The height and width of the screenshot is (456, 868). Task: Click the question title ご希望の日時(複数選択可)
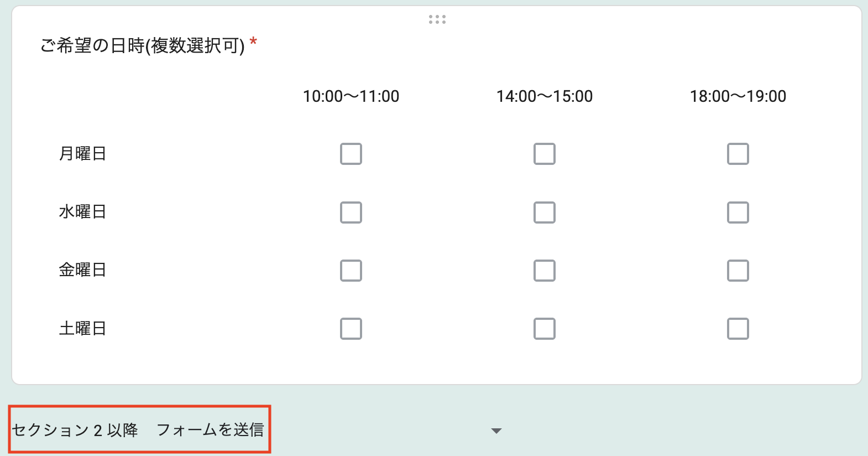(x=143, y=45)
